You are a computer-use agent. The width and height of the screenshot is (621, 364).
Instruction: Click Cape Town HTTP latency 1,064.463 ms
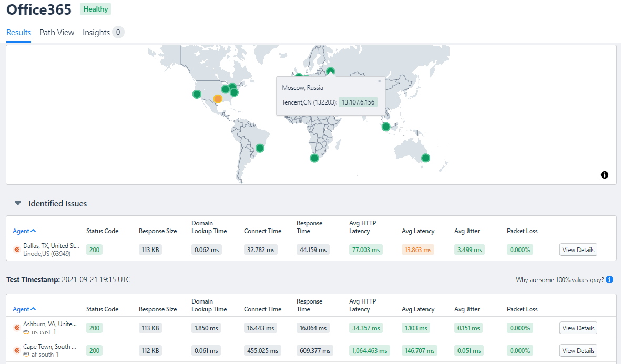tap(370, 350)
